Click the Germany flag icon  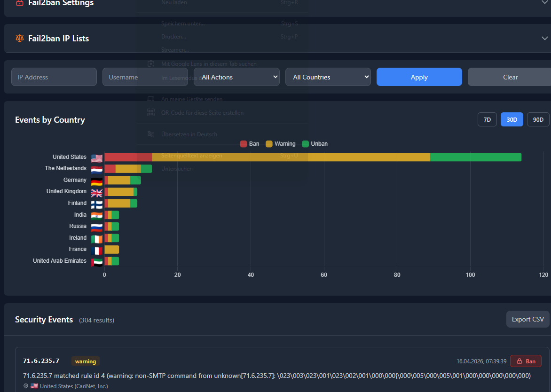pyautogui.click(x=97, y=181)
